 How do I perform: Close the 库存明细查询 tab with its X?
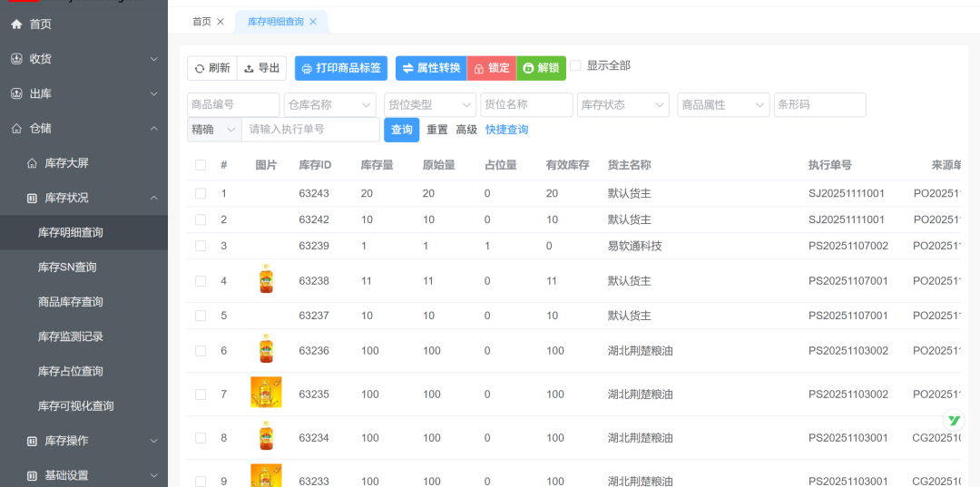(313, 22)
